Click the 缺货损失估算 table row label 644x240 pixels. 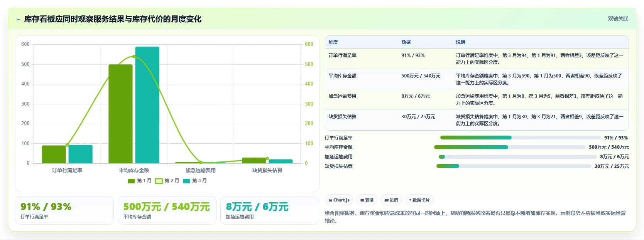(342, 117)
